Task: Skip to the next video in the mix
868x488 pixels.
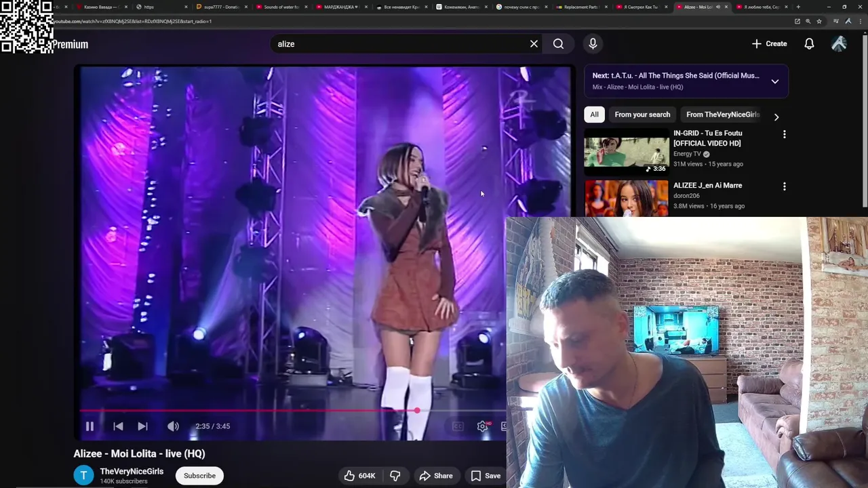Action: coord(142,426)
